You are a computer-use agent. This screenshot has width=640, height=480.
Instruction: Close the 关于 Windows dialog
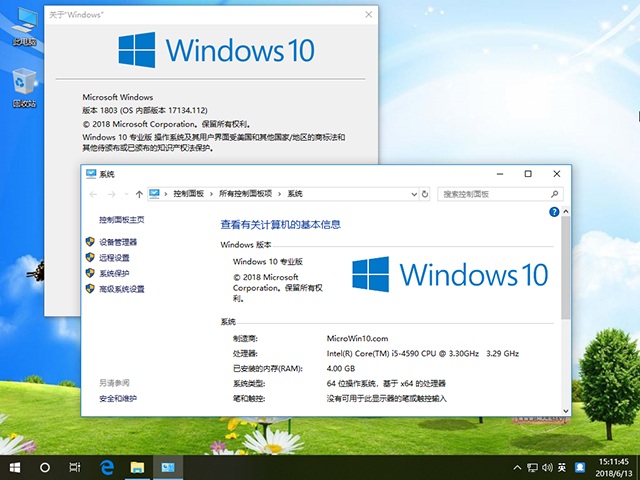click(x=369, y=15)
